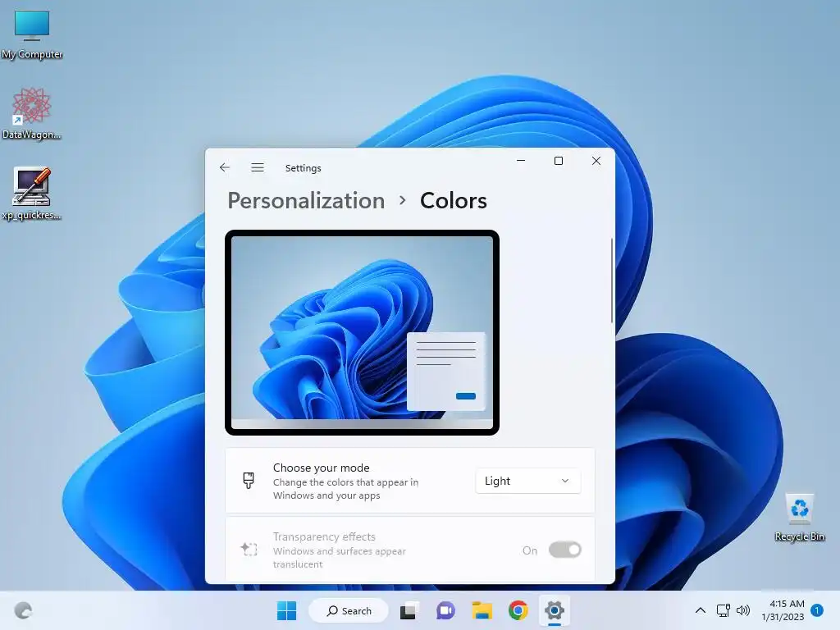The height and width of the screenshot is (630, 840).
Task: Minimize the Settings window
Action: pyautogui.click(x=521, y=161)
